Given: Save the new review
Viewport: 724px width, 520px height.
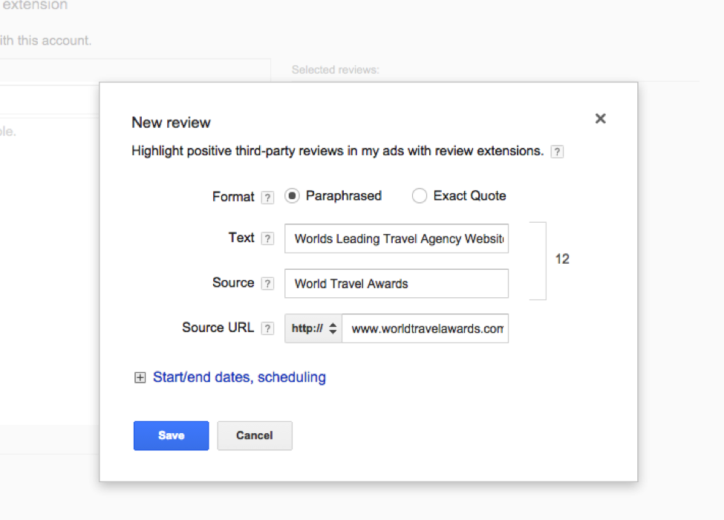Looking at the screenshot, I should point(171,435).
